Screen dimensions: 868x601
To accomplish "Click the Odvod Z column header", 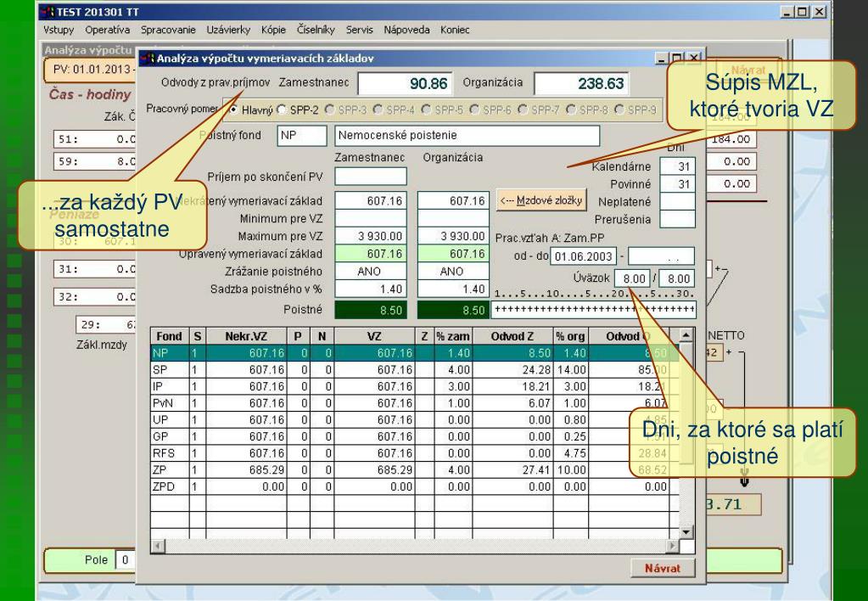I will coord(512,336).
